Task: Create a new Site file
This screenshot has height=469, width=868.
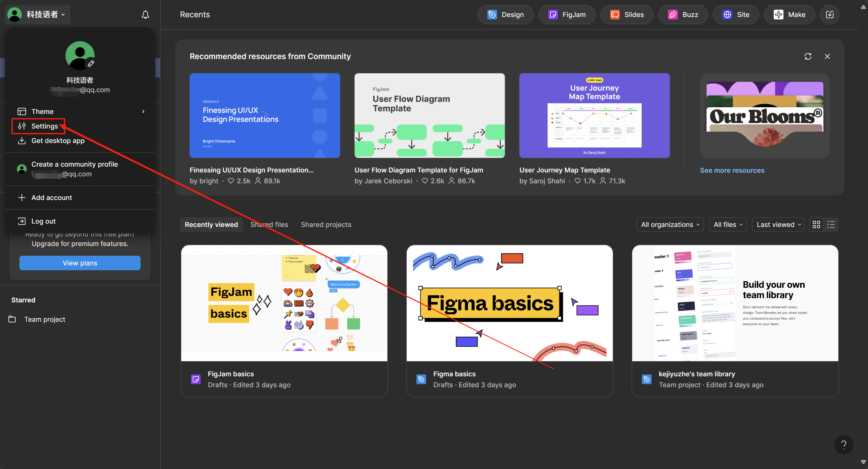Action: click(736, 15)
